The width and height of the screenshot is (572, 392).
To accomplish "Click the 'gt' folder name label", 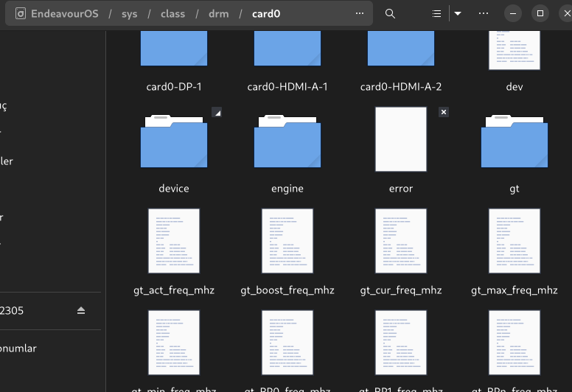I will tap(515, 189).
